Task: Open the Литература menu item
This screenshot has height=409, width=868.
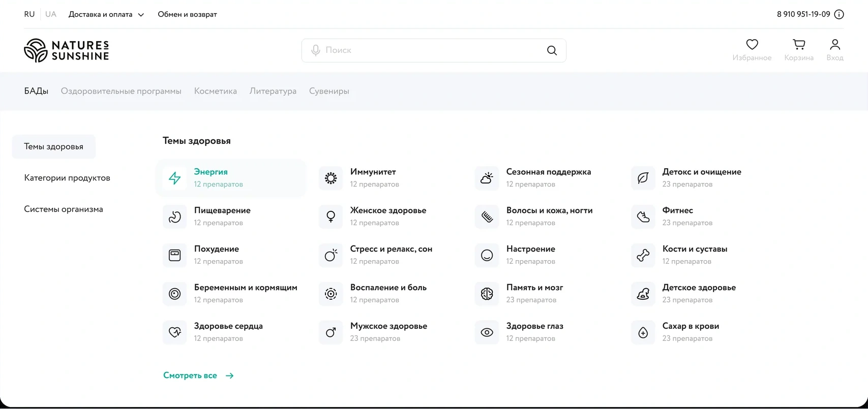Action: [x=273, y=91]
